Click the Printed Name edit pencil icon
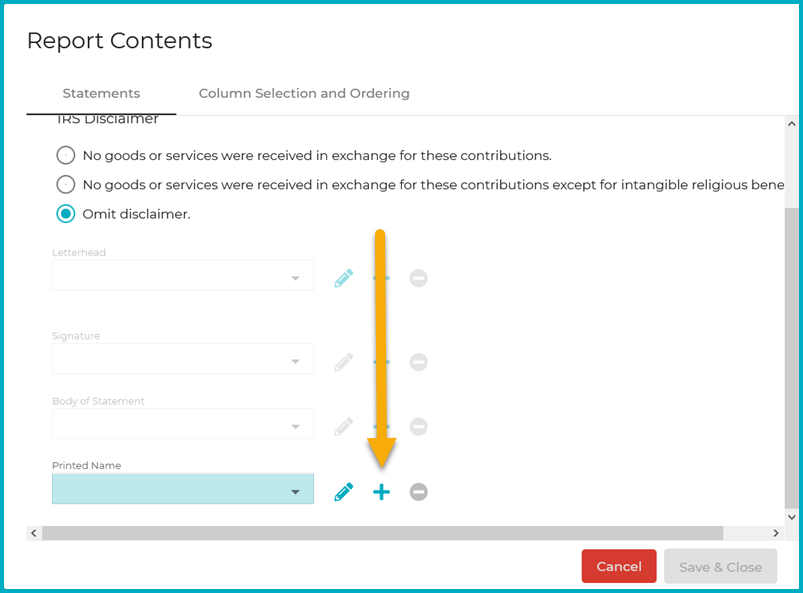The image size is (803, 593). 344,492
